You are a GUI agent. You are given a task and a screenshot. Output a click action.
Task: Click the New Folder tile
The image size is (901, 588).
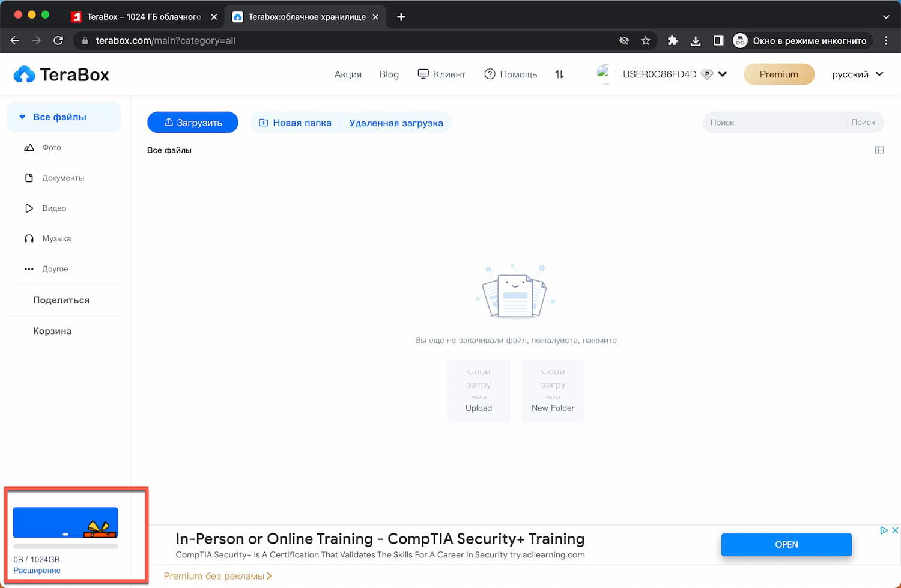553,391
